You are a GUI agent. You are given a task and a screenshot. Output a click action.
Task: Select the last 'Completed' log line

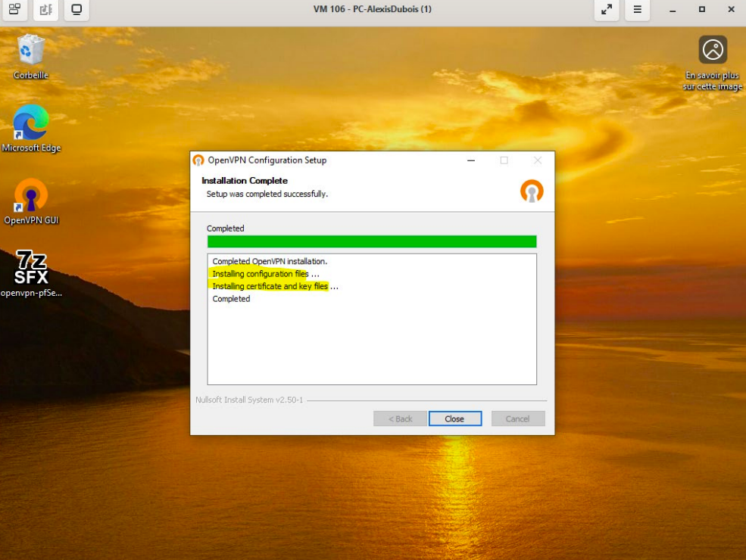pyautogui.click(x=231, y=299)
